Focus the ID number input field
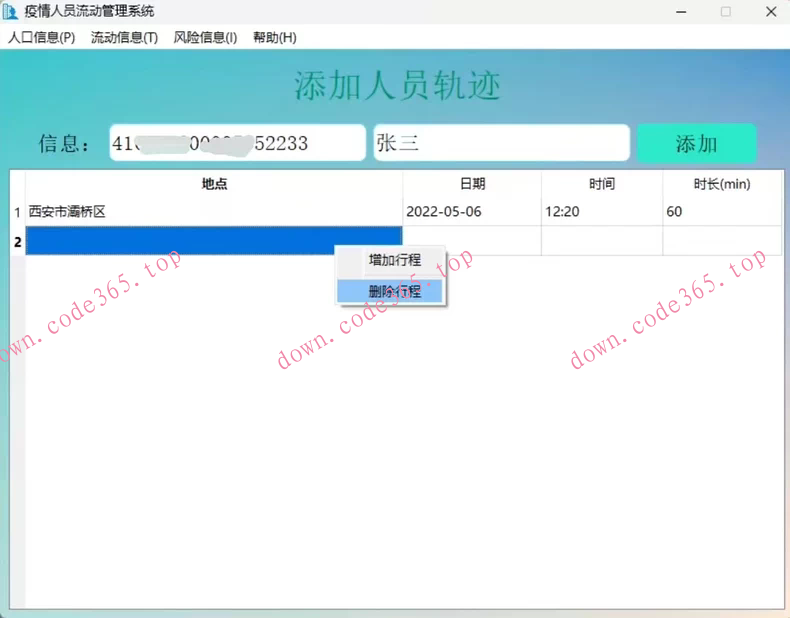Viewport: 790px width, 618px height. pyautogui.click(x=237, y=143)
